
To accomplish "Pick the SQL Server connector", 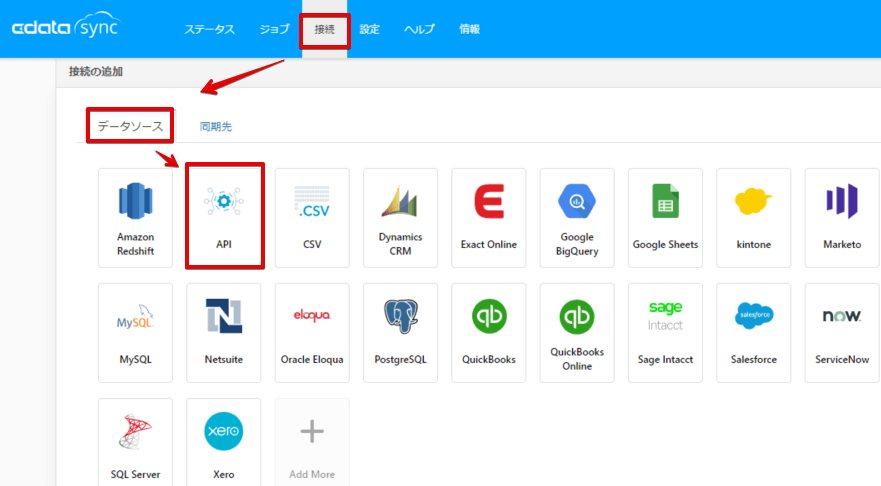I will point(135,443).
